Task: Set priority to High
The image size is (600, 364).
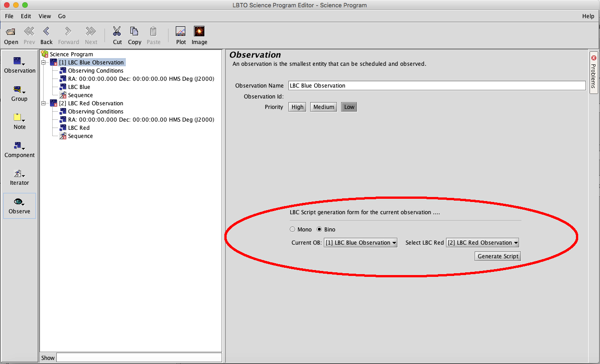Action: click(298, 107)
